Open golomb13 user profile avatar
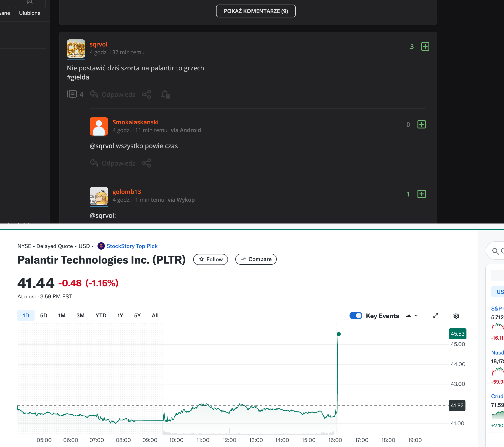The width and height of the screenshot is (504, 447). [99, 196]
